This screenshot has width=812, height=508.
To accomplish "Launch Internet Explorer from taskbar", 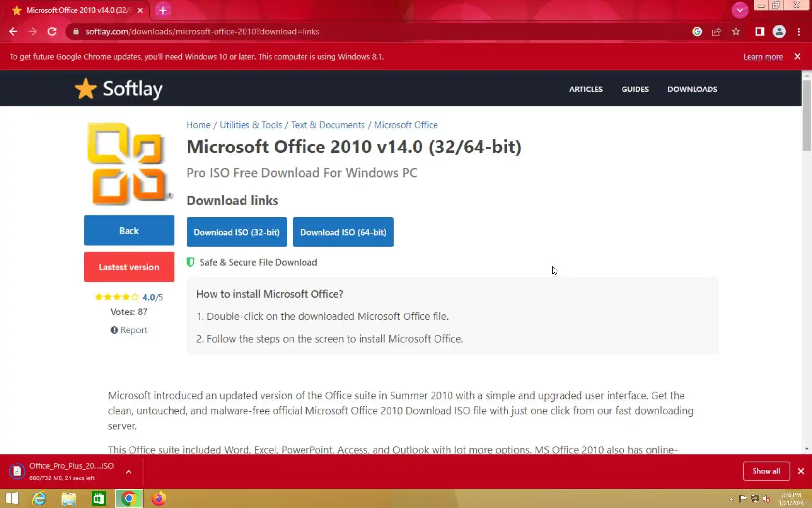I will (x=39, y=498).
